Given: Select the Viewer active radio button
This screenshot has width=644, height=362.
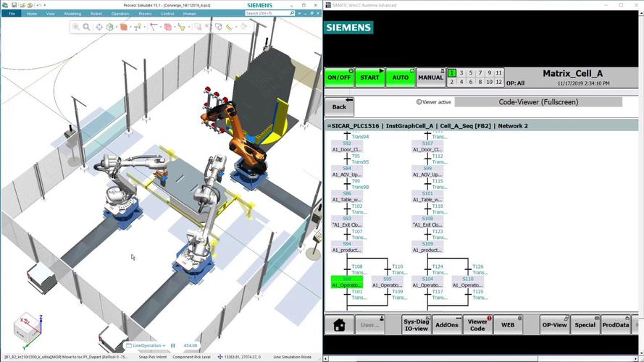Looking at the screenshot, I should pos(419,102).
